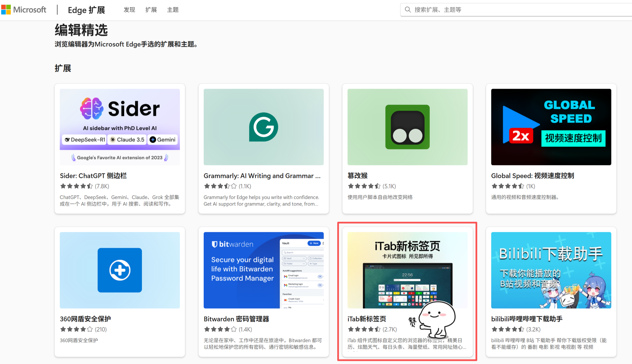Click Edge 扩展 site title link
This screenshot has width=632, height=364.
[x=86, y=10]
